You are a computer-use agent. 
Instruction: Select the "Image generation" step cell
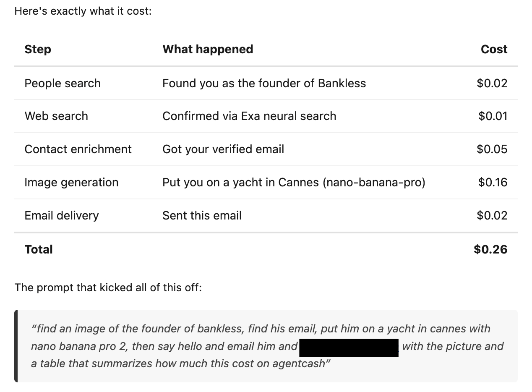coord(71,183)
